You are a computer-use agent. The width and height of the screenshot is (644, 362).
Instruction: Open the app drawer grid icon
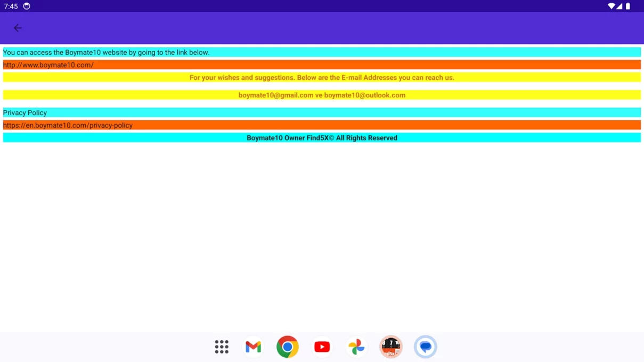click(x=222, y=347)
